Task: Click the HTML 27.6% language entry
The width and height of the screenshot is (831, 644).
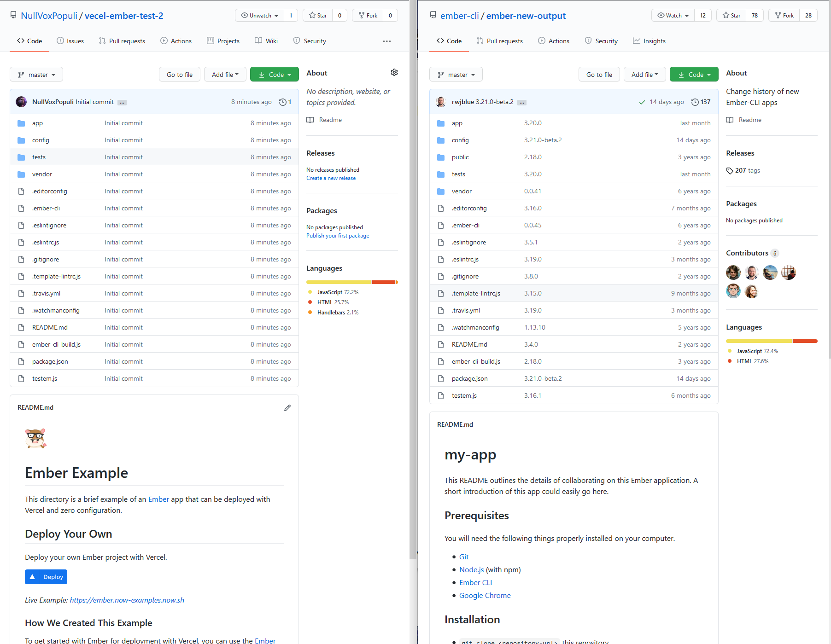Action: click(x=748, y=361)
